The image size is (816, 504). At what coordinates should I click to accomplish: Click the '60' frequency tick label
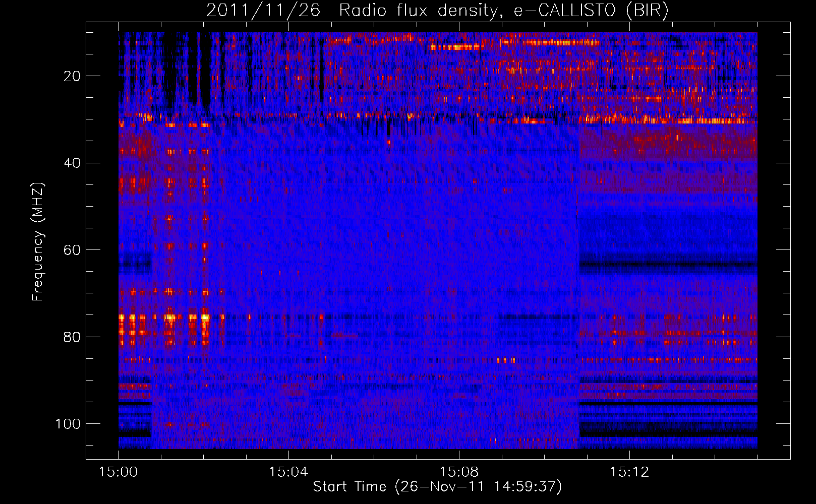(x=72, y=250)
